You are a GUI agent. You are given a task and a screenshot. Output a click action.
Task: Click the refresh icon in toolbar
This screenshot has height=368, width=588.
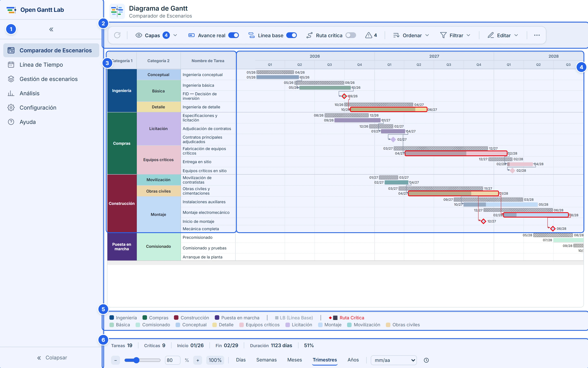coord(117,35)
